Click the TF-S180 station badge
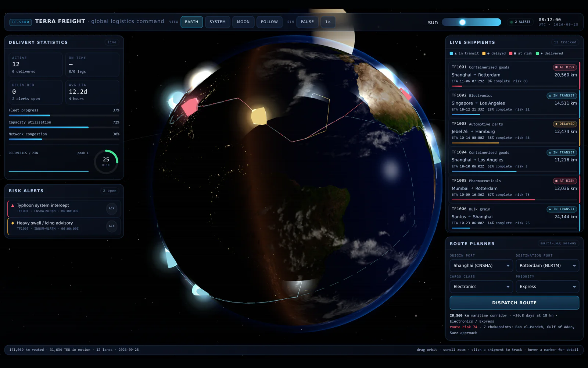Image resolution: width=588 pixels, height=368 pixels. [21, 22]
